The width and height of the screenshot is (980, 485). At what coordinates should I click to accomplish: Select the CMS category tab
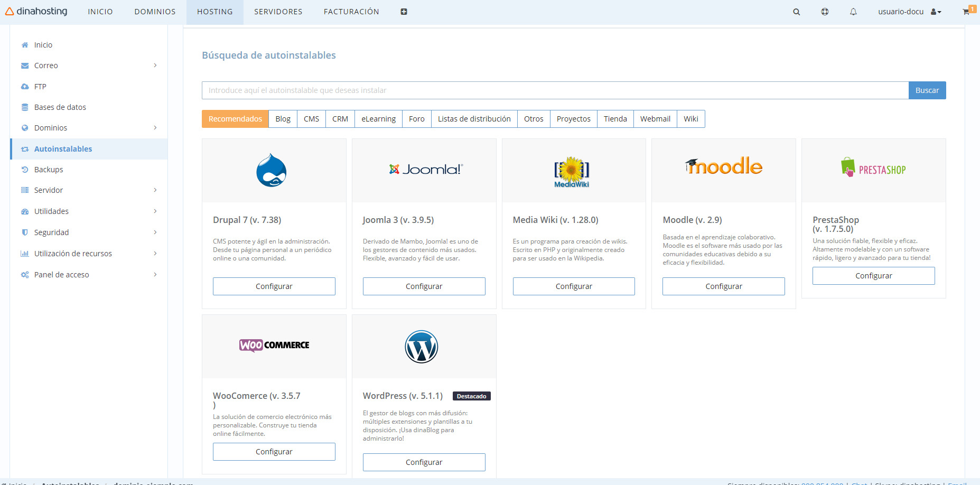311,119
